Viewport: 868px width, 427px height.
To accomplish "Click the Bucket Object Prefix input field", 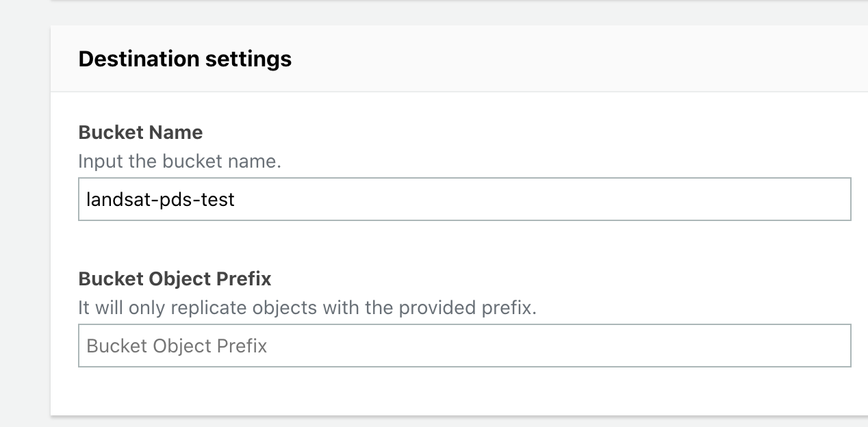I will [463, 346].
